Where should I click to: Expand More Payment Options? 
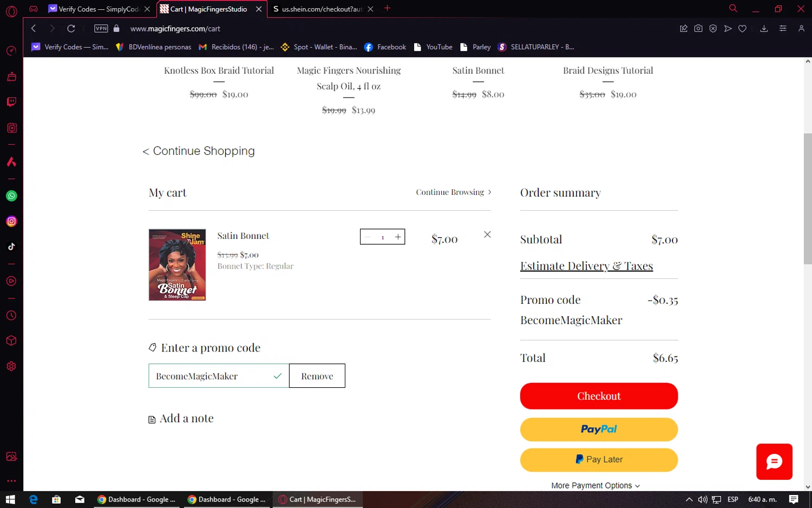595,486
